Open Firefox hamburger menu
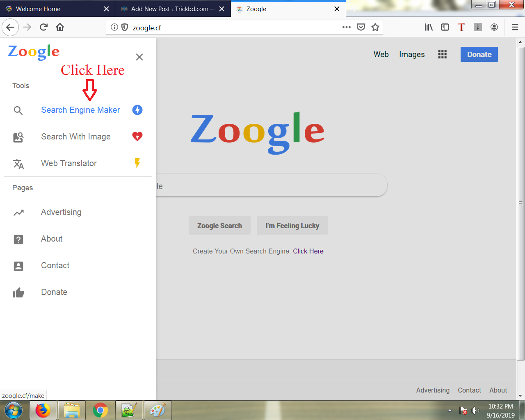Image resolution: width=525 pixels, height=420 pixels. click(x=515, y=27)
